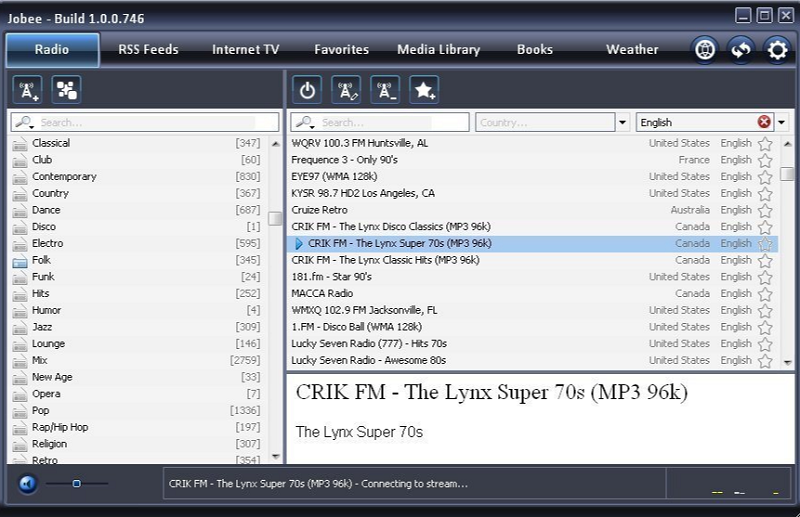Open the language filter dropdown arrow
Screen dimensions: 800x517
(782, 122)
